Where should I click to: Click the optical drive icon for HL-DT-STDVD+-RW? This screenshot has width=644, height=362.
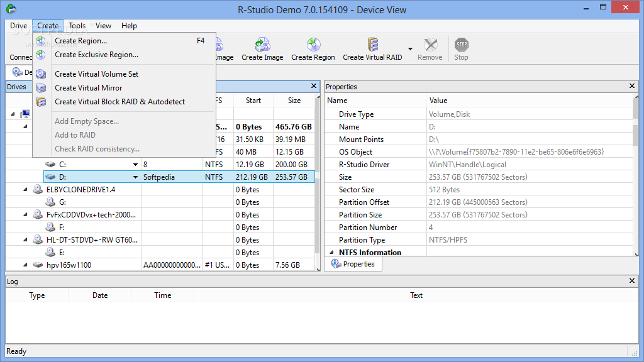pyautogui.click(x=38, y=239)
